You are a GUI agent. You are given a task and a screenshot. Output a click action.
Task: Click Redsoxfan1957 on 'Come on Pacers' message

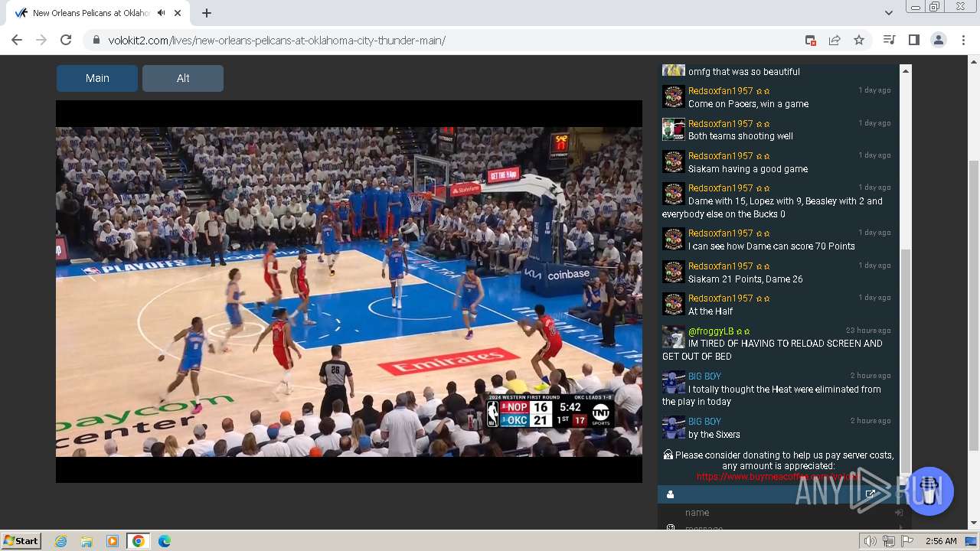pyautogui.click(x=720, y=91)
